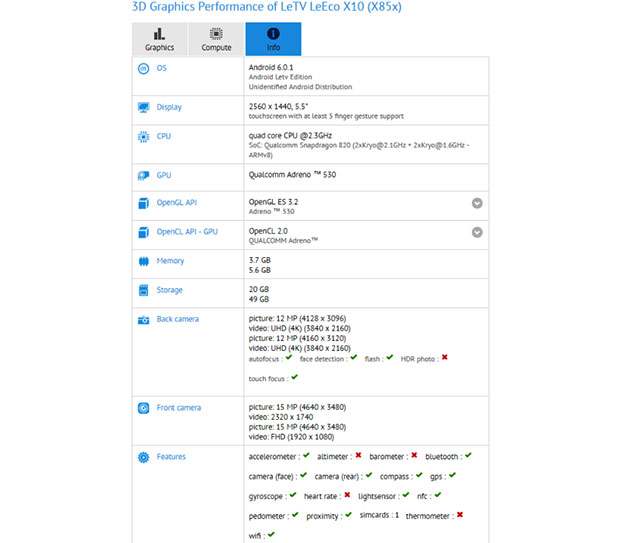620x543 pixels.
Task: Click the altimeter red cross mark
Action: [358, 456]
